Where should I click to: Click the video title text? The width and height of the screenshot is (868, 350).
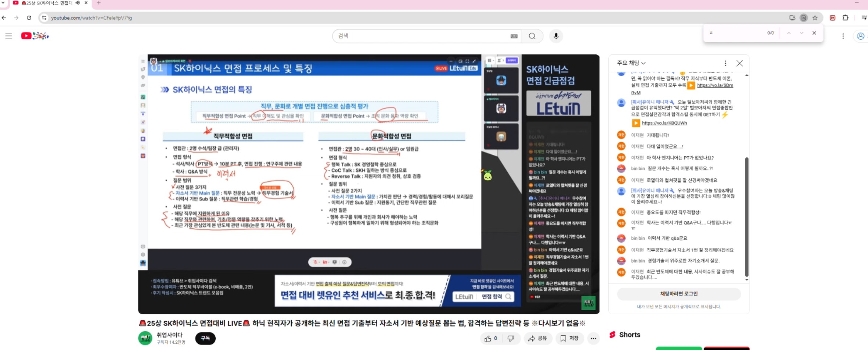(362, 323)
